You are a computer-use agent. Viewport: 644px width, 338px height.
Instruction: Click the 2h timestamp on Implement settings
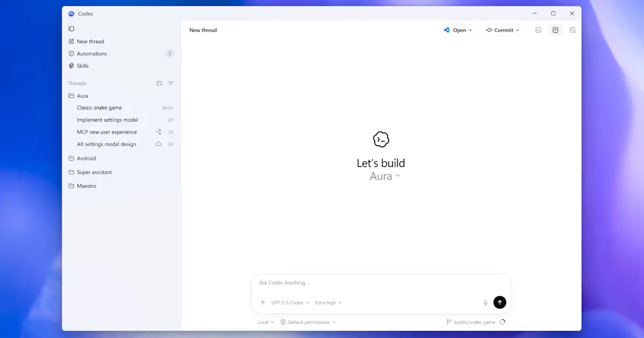(x=170, y=120)
